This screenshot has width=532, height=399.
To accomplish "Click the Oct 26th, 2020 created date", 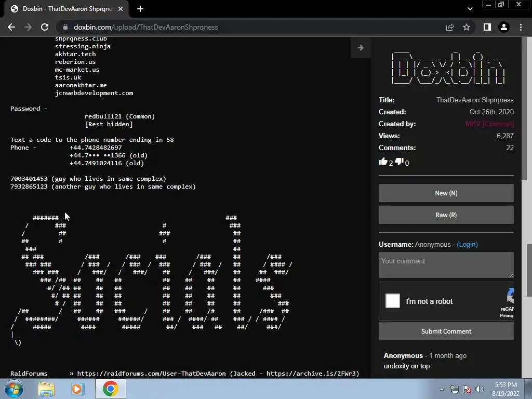I will click(491, 112).
